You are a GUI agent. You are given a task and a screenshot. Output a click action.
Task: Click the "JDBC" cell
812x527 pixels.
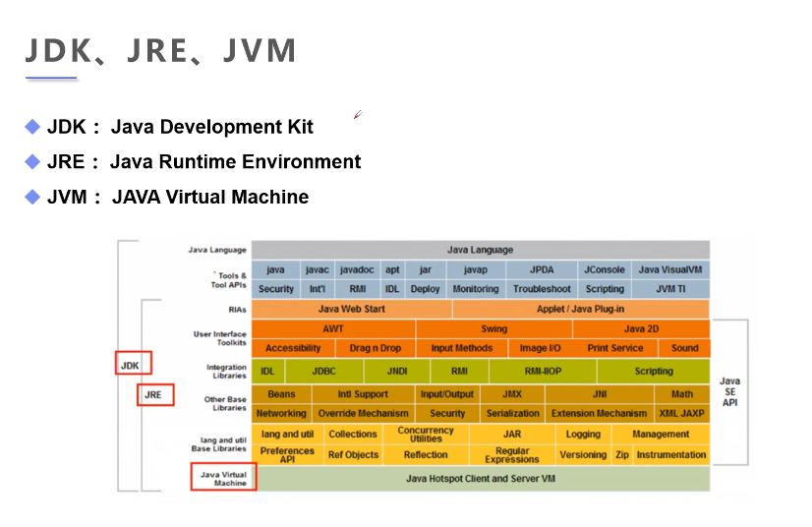point(324,372)
